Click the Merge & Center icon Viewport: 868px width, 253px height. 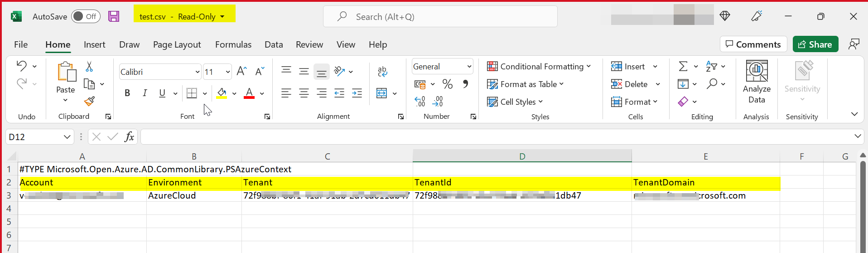click(381, 93)
